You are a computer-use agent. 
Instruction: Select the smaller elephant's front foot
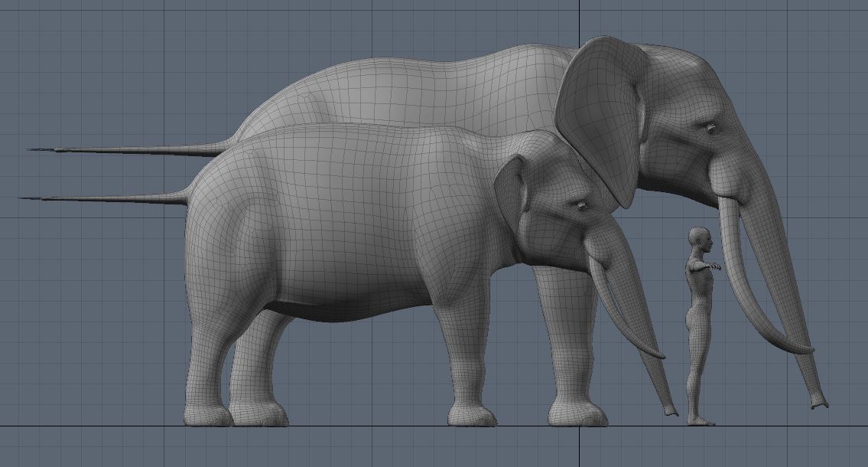471,416
